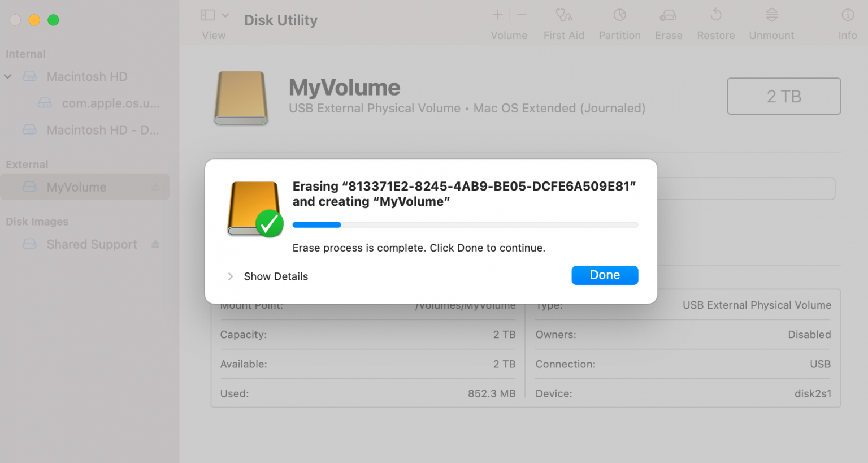The image size is (868, 463).
Task: Click the Show Details label
Action: 276,276
